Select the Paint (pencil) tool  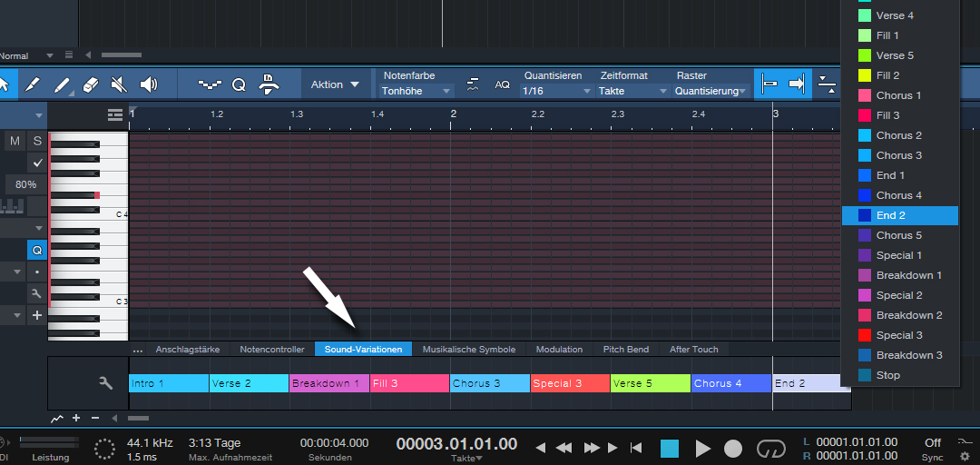(x=32, y=84)
